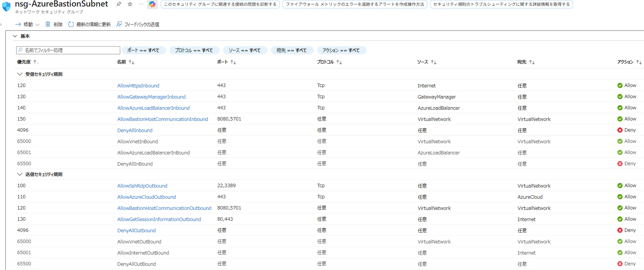Open the ソース == すべて filter

point(245,50)
